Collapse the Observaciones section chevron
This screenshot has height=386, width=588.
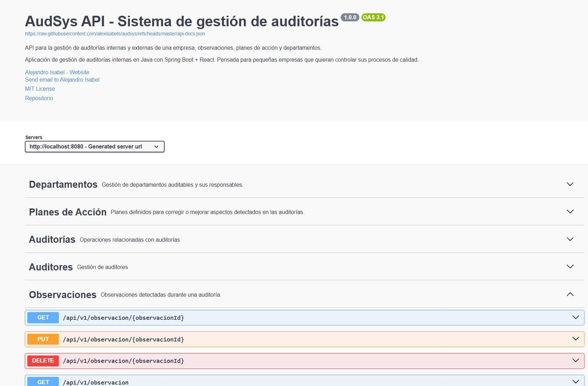(x=570, y=294)
